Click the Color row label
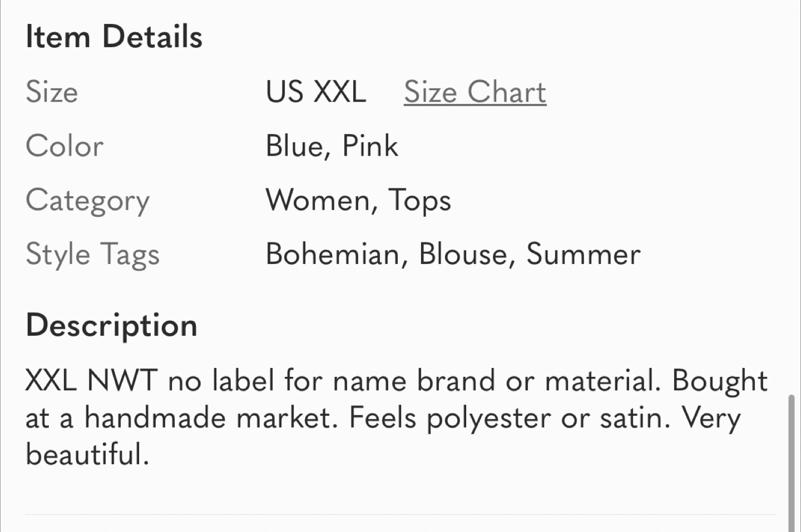This screenshot has width=801, height=532. pyautogui.click(x=65, y=146)
